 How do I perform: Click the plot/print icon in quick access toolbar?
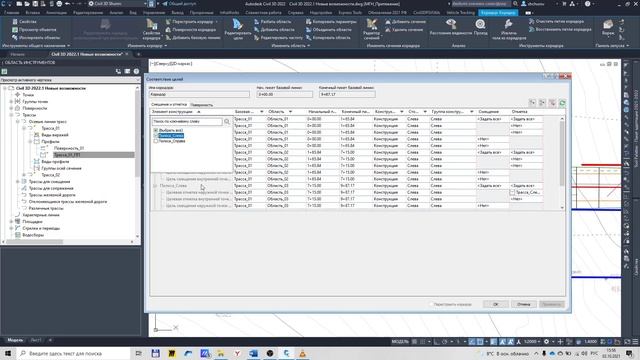pos(59,4)
